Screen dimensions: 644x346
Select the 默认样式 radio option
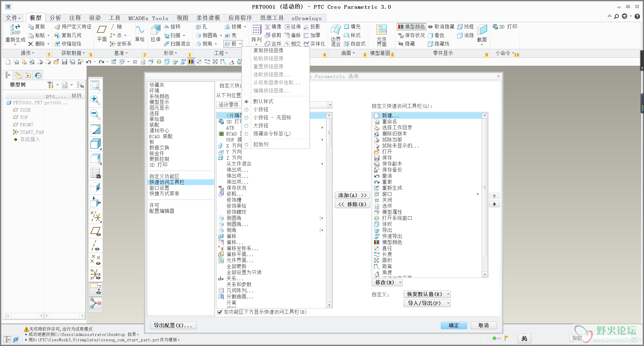point(247,102)
